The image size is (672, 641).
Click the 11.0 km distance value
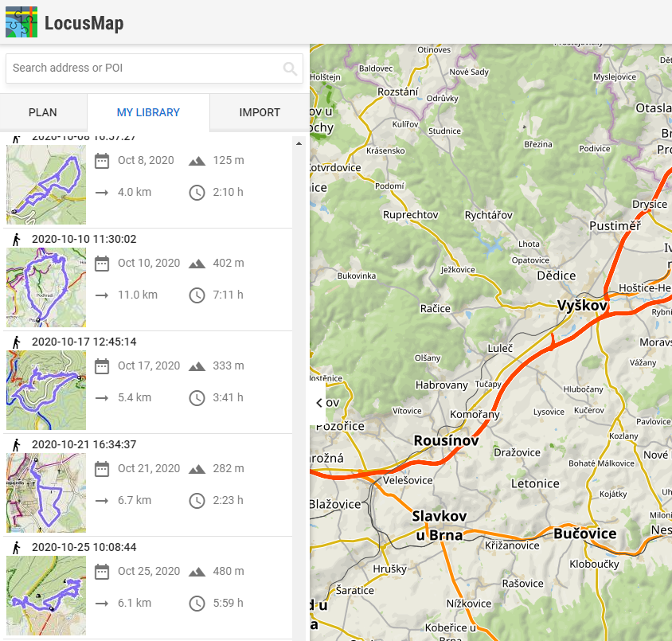(x=138, y=295)
